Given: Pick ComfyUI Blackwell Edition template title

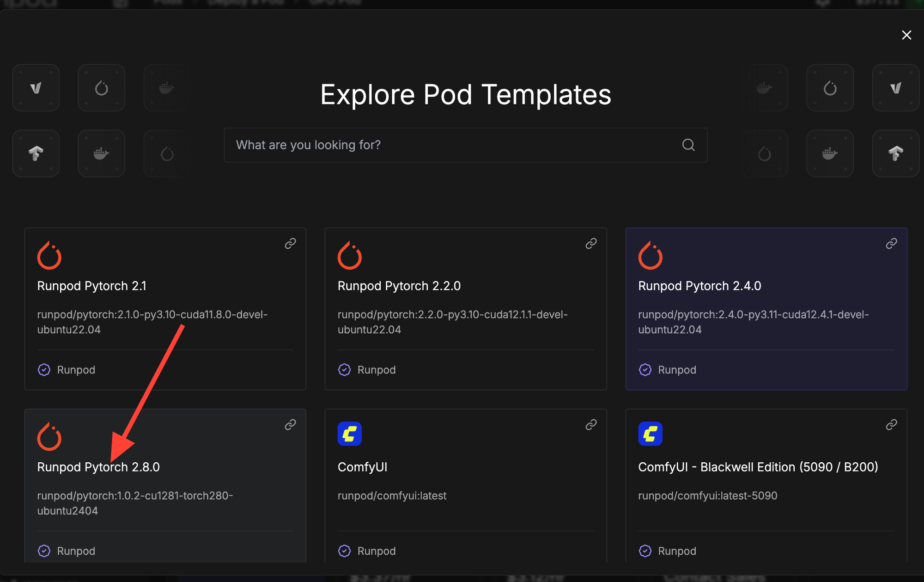Looking at the screenshot, I should (x=758, y=467).
